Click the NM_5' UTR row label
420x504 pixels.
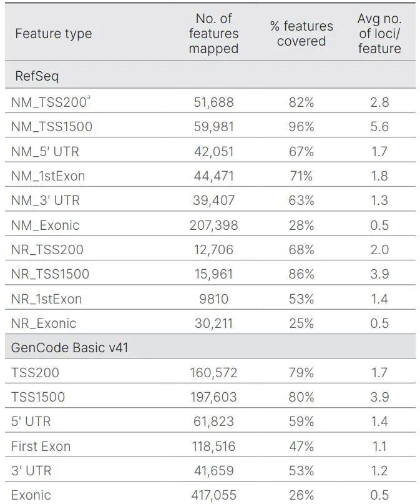pyautogui.click(x=45, y=151)
